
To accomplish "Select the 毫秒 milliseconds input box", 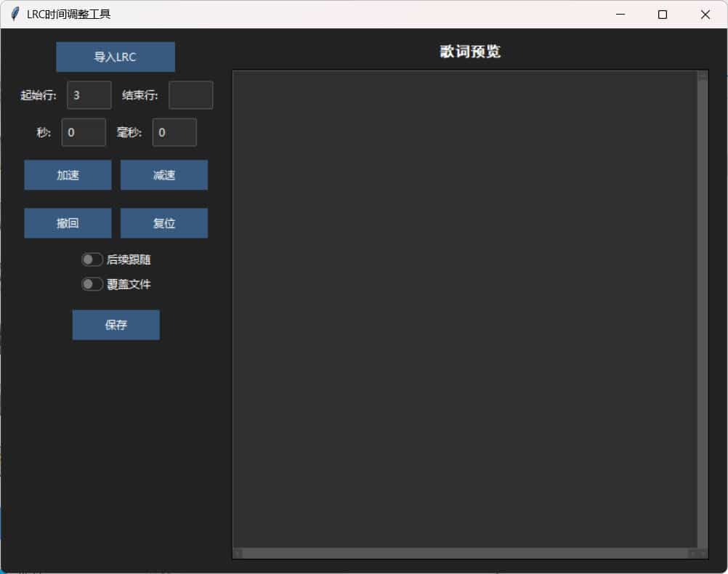I will coord(174,132).
